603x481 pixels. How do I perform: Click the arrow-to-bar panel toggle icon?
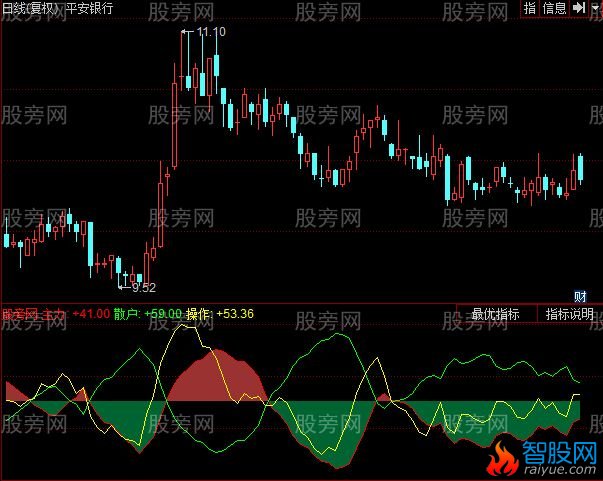tap(579, 8)
